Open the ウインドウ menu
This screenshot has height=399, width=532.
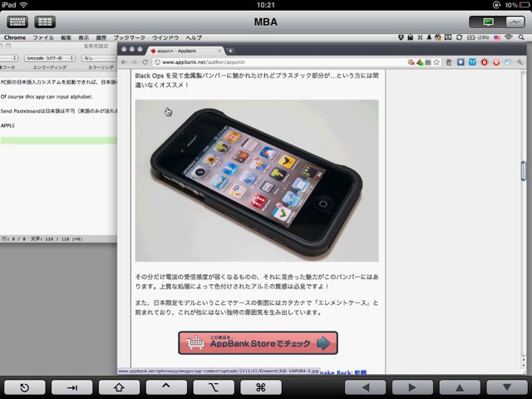click(165, 37)
